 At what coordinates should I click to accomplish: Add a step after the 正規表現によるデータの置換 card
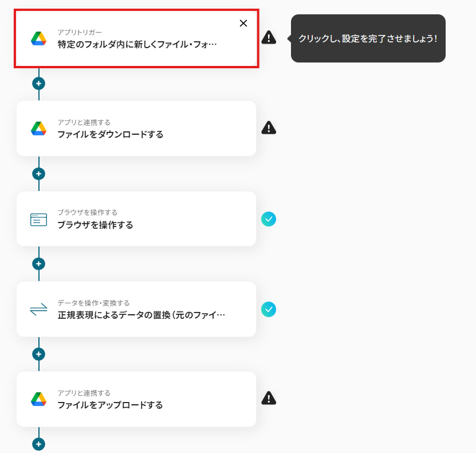point(38,354)
